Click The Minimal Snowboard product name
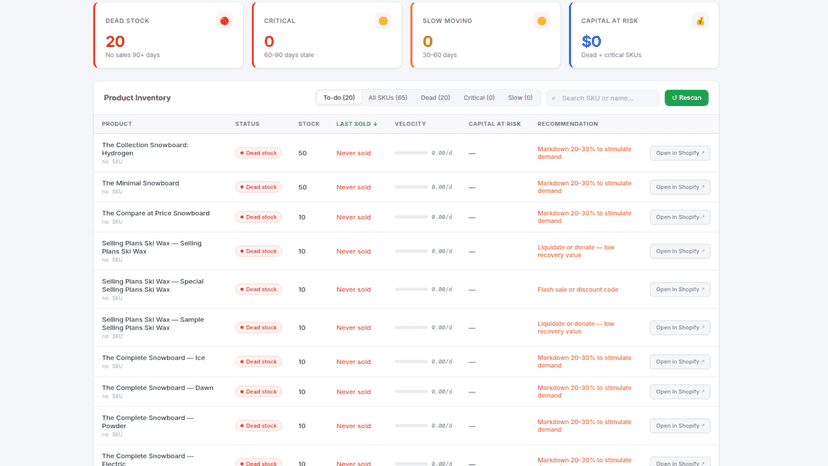Viewport: 828px width, 466px height. pos(140,183)
